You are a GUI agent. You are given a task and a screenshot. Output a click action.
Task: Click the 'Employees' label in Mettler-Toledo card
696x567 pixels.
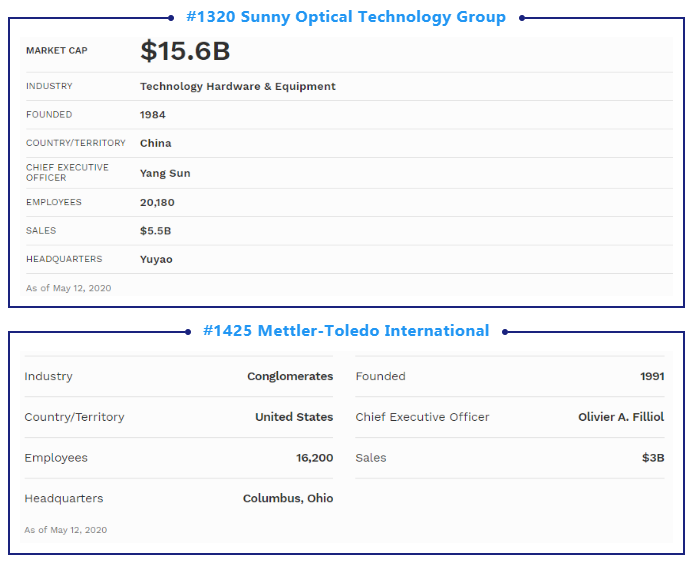pyautogui.click(x=56, y=458)
